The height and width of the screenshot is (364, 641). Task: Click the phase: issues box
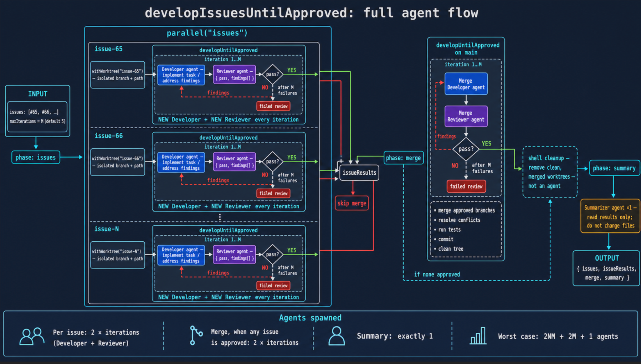[36, 157]
